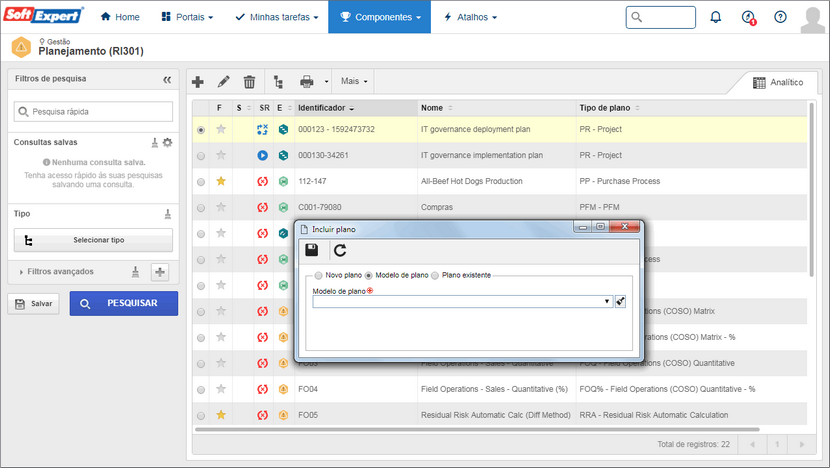Open saved queries settings gear
Screen dimensions: 830x468
coord(167,142)
